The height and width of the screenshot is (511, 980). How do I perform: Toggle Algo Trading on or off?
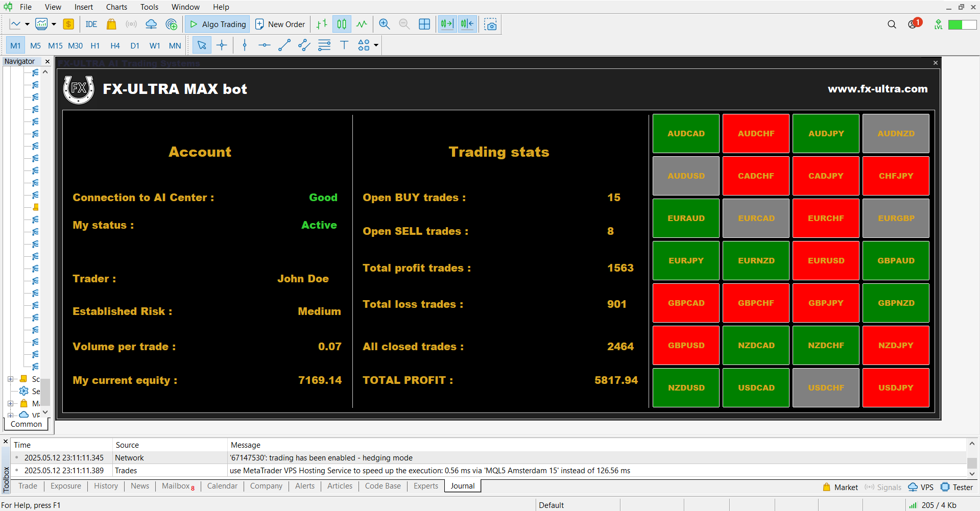pyautogui.click(x=218, y=24)
